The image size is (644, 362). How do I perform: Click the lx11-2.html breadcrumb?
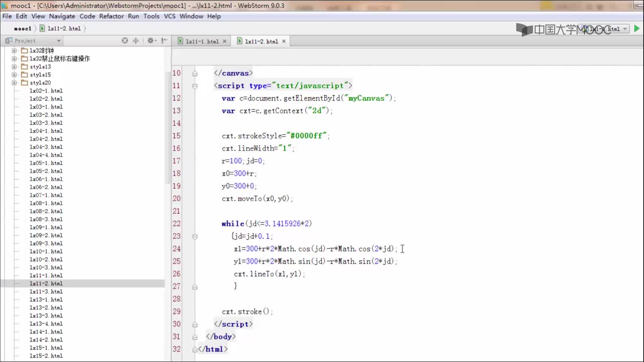click(x=64, y=28)
